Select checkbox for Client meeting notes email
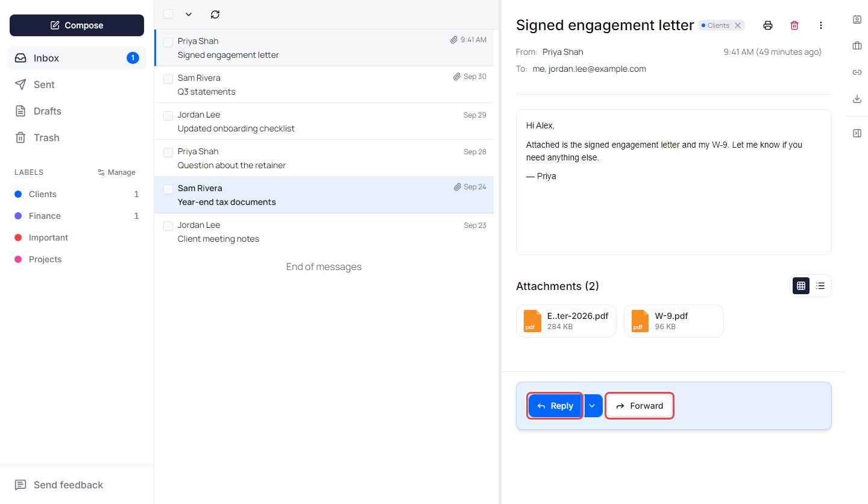868x504 pixels. (x=168, y=226)
